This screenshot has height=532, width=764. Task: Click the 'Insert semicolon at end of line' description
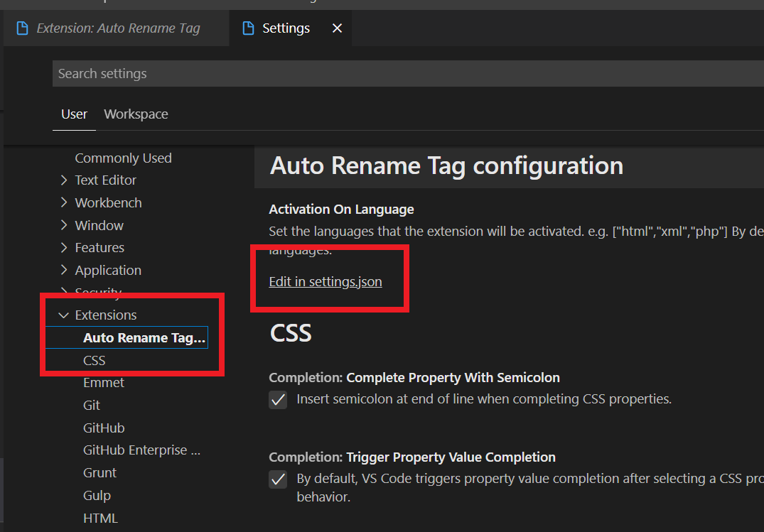pos(484,399)
